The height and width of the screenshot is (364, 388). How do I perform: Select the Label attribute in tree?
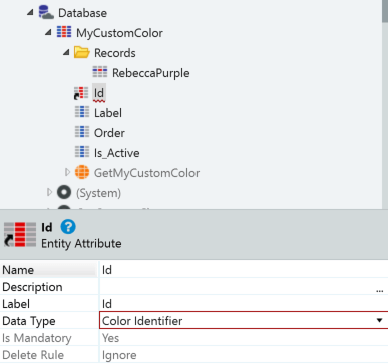pyautogui.click(x=108, y=113)
